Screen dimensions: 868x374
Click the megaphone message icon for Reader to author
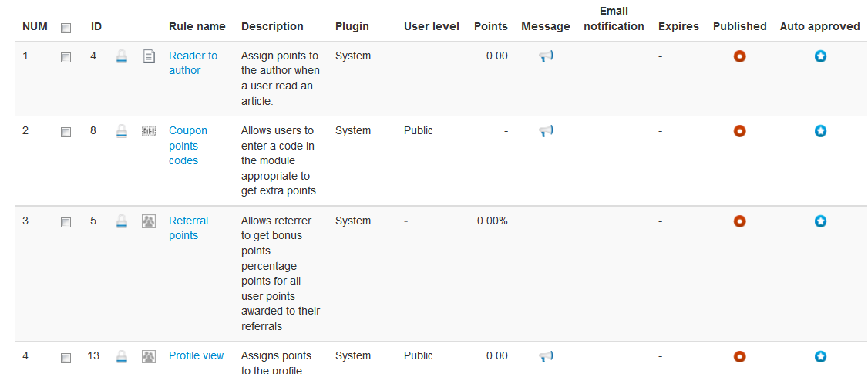pyautogui.click(x=546, y=56)
